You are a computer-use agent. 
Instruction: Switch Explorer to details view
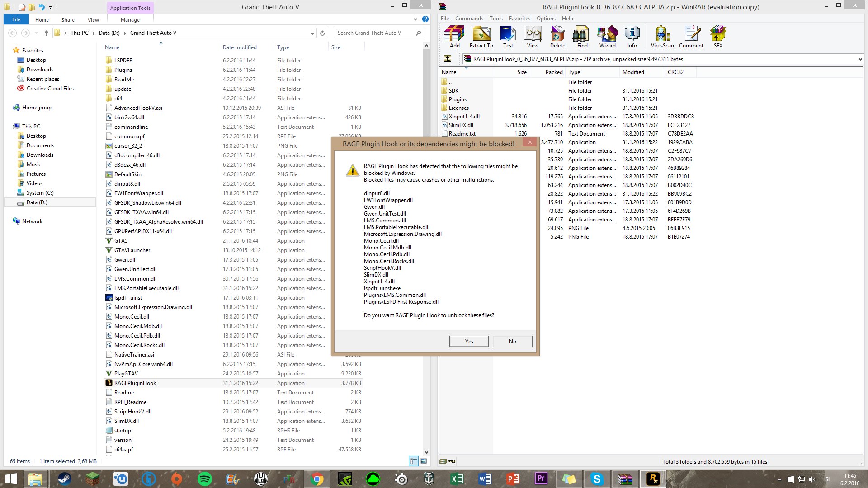(x=414, y=461)
